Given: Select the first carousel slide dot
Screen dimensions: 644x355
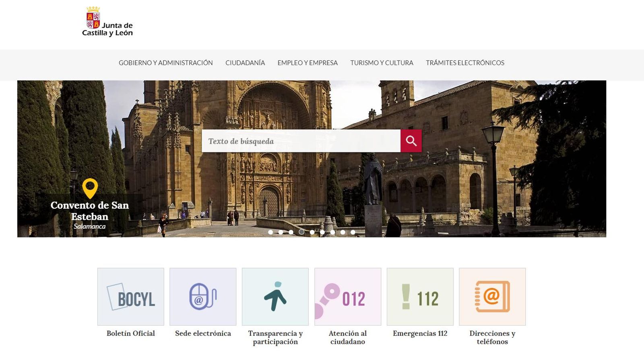Looking at the screenshot, I should pyautogui.click(x=270, y=232).
